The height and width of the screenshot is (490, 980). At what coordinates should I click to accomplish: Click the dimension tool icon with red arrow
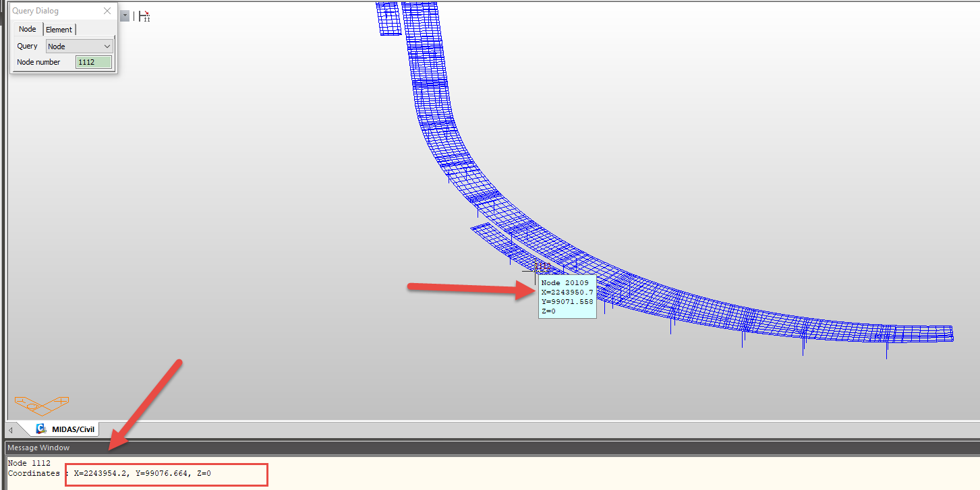click(144, 16)
